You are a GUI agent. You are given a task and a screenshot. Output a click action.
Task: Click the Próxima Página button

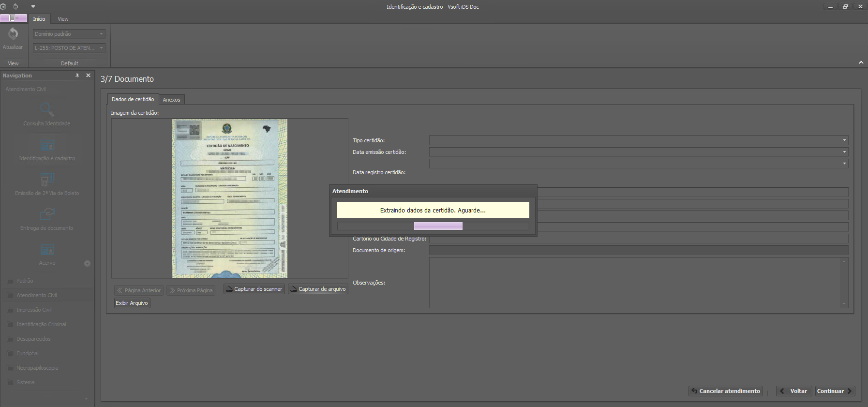[191, 290]
